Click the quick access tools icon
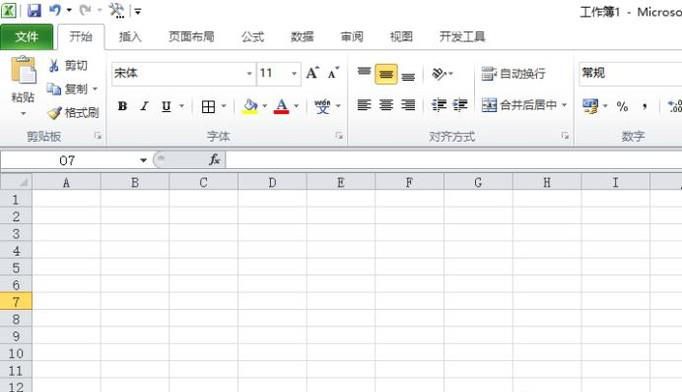Screen dimensions: 682x392 pyautogui.click(x=117, y=10)
